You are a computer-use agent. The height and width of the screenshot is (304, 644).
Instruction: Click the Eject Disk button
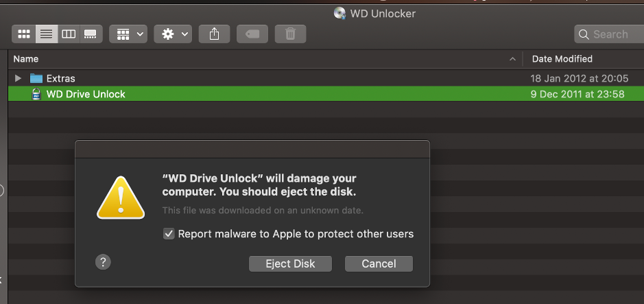[x=290, y=264]
